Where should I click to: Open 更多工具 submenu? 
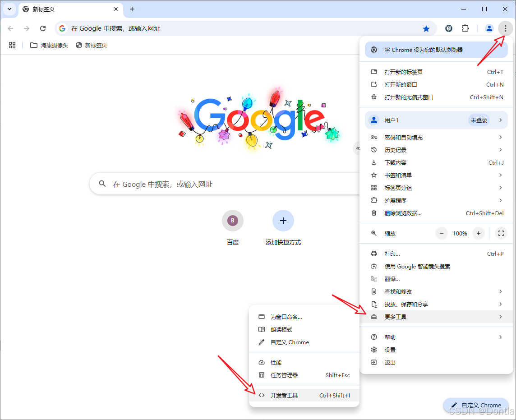(436, 317)
